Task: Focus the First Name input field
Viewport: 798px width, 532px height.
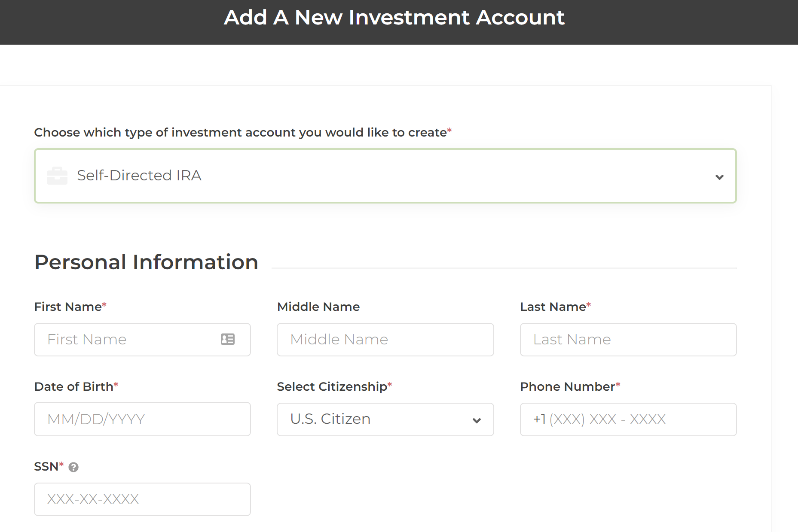Action: (x=129, y=339)
